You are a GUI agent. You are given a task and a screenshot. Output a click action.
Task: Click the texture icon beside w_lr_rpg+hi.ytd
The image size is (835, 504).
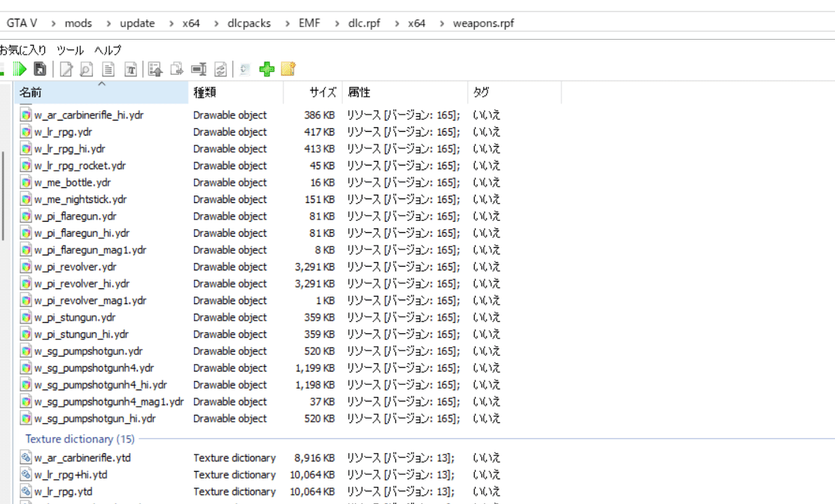click(25, 474)
